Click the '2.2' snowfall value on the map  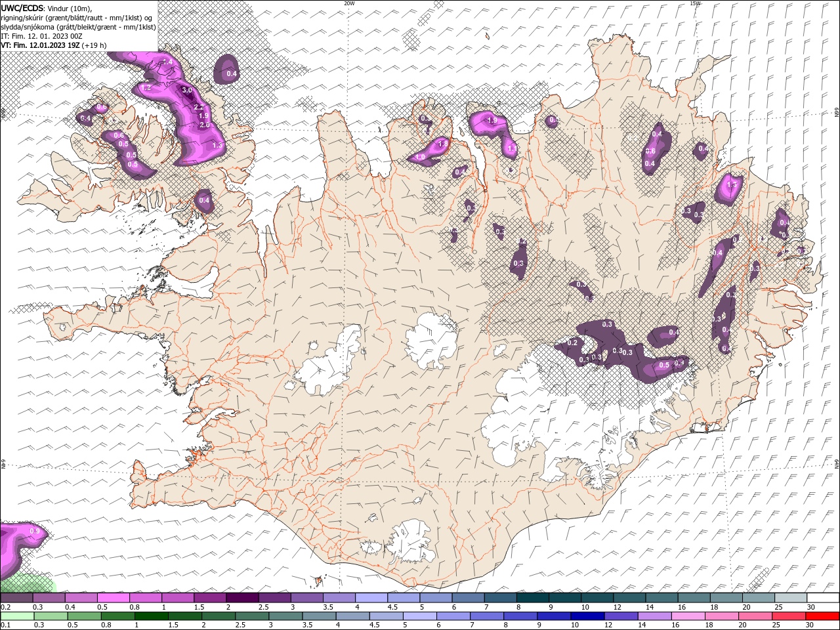pyautogui.click(x=199, y=106)
